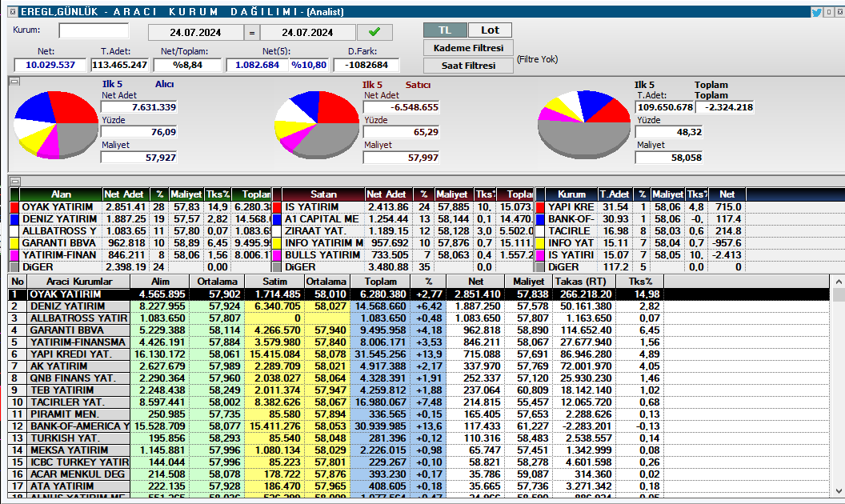Select the DENIZ YATIRIM row in main table
Image resolution: width=845 pixels, height=504 pixels.
[418, 306]
